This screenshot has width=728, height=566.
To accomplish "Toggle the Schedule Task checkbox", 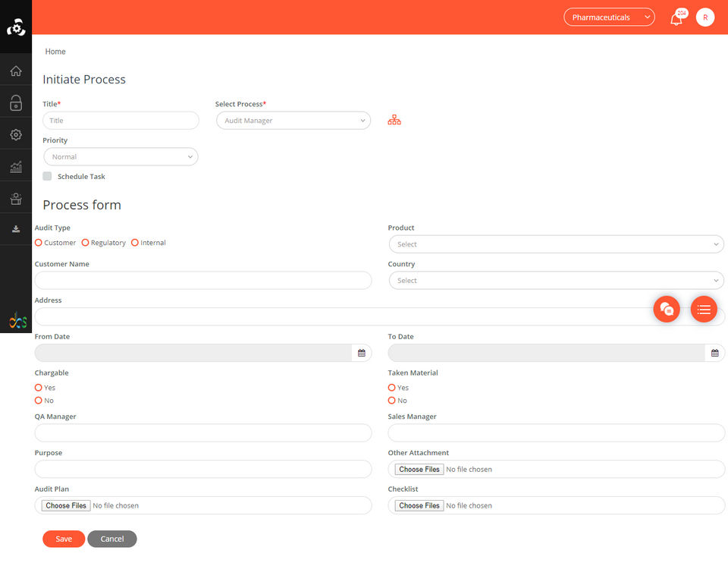I will pyautogui.click(x=47, y=176).
